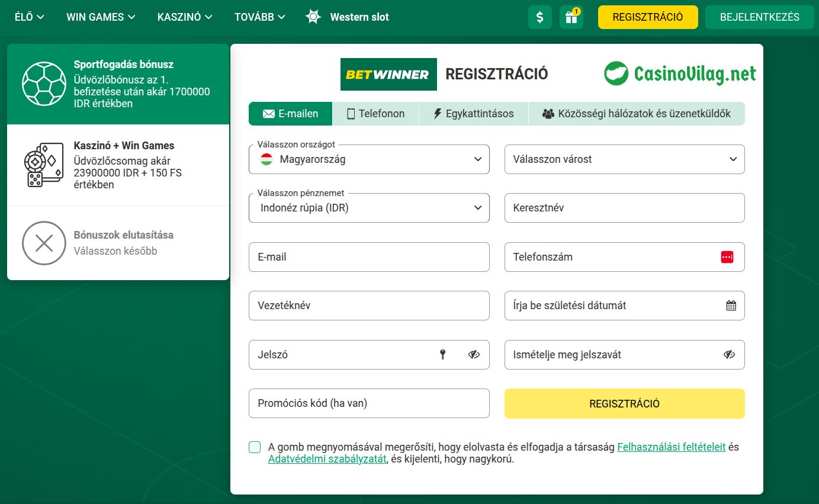
Task: Select Bónuszok elutasítása option
Action: pos(118,243)
